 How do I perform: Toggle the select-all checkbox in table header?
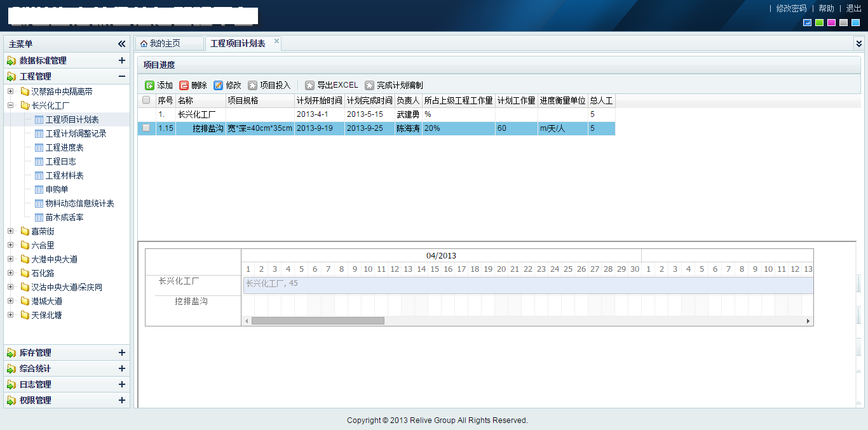pyautogui.click(x=146, y=100)
